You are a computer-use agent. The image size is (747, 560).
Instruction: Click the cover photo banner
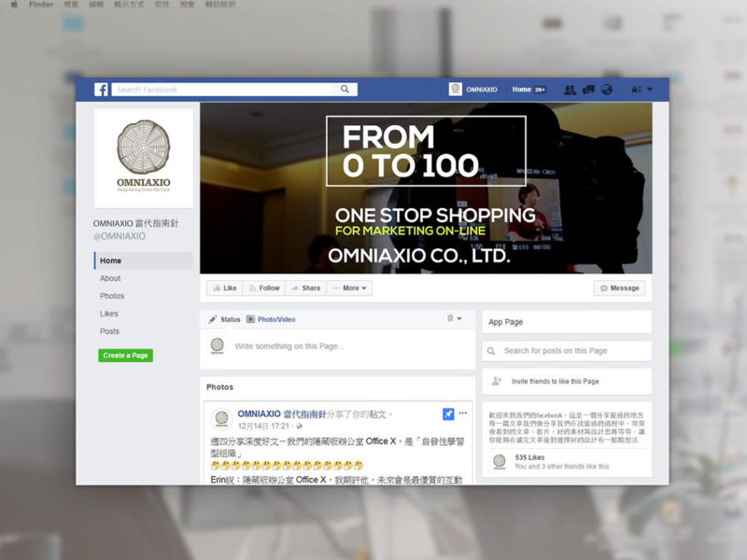click(x=426, y=189)
